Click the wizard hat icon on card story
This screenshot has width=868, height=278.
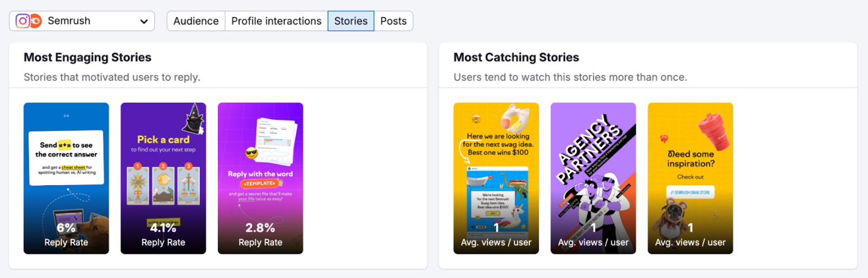[x=194, y=119]
